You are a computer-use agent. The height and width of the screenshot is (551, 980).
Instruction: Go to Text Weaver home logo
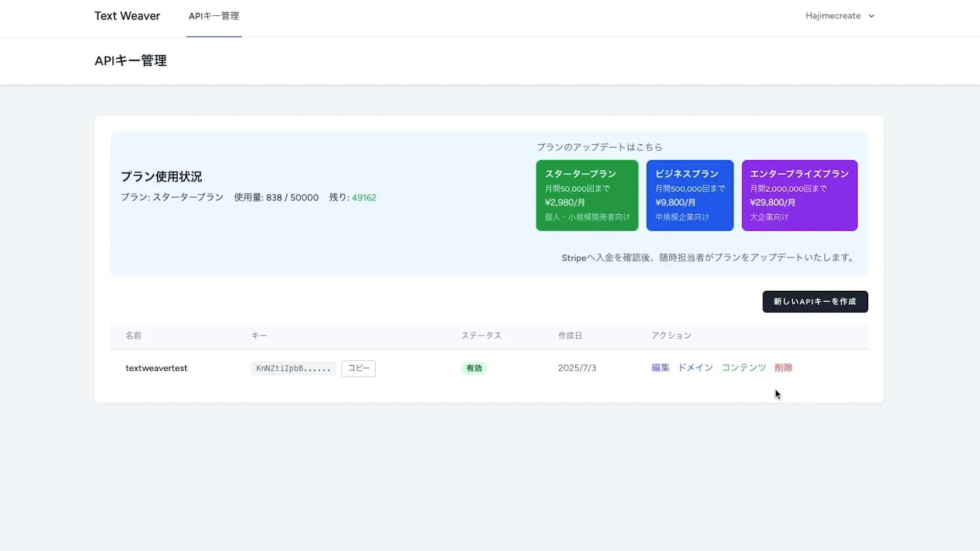[127, 16]
